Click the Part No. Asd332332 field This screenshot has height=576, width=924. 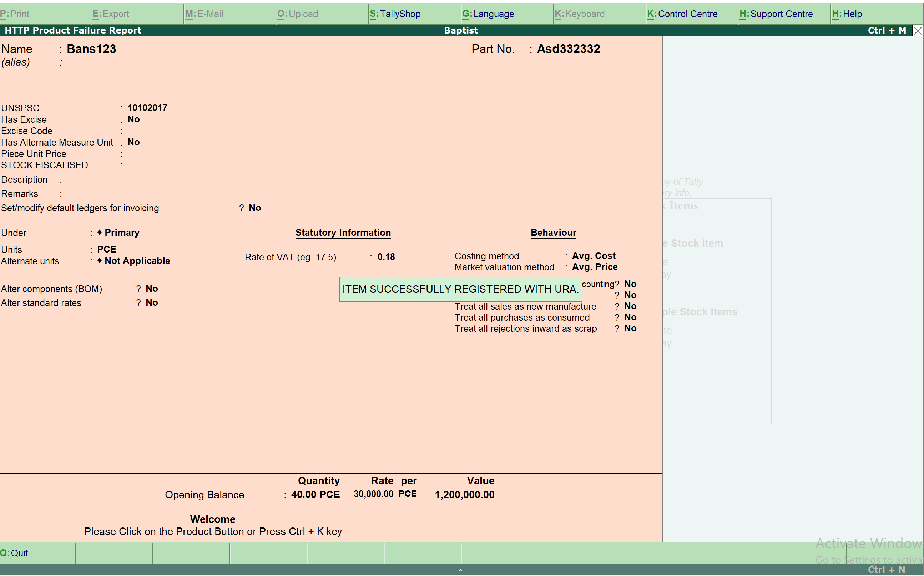pyautogui.click(x=568, y=49)
